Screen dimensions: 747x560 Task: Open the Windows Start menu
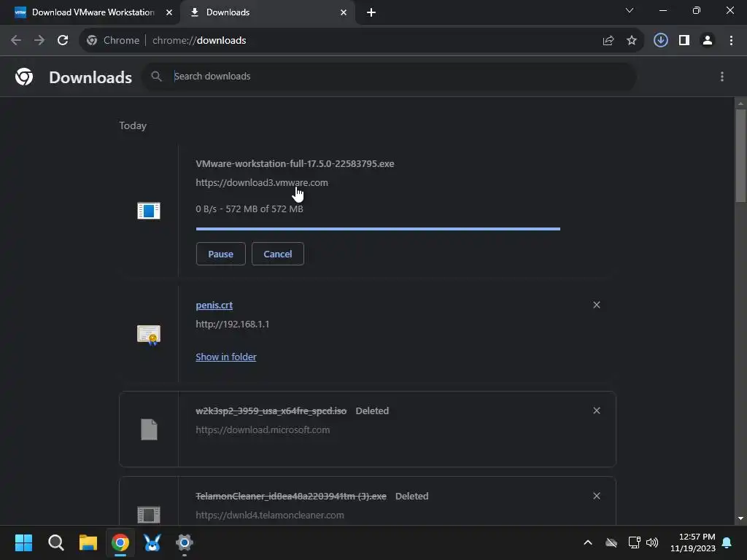point(23,542)
